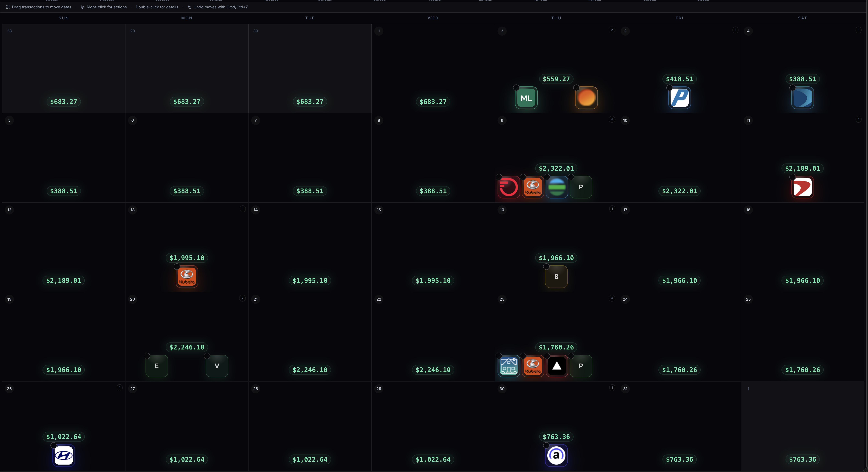Open the house icon transaction on day 23
This screenshot has width=868, height=472.
509,366
